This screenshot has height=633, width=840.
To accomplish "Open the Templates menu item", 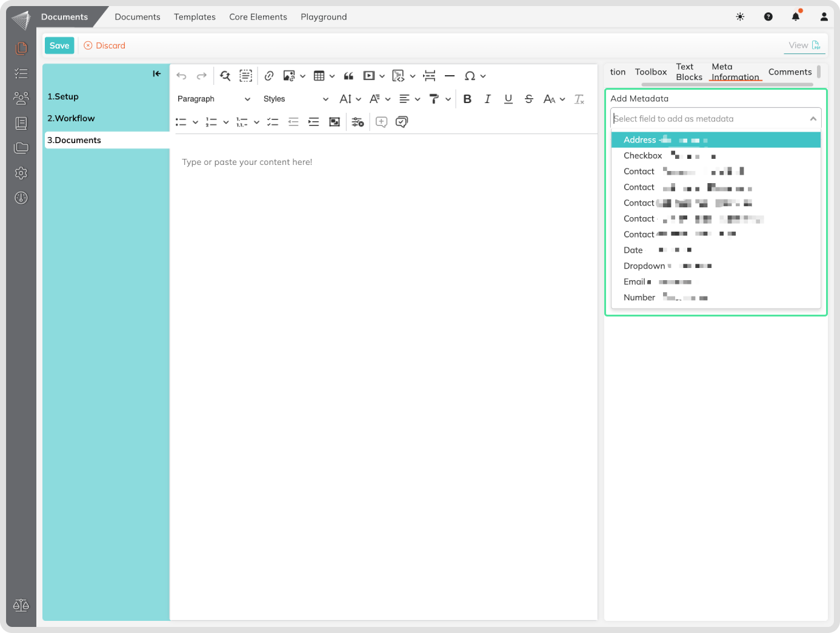I will pyautogui.click(x=195, y=17).
